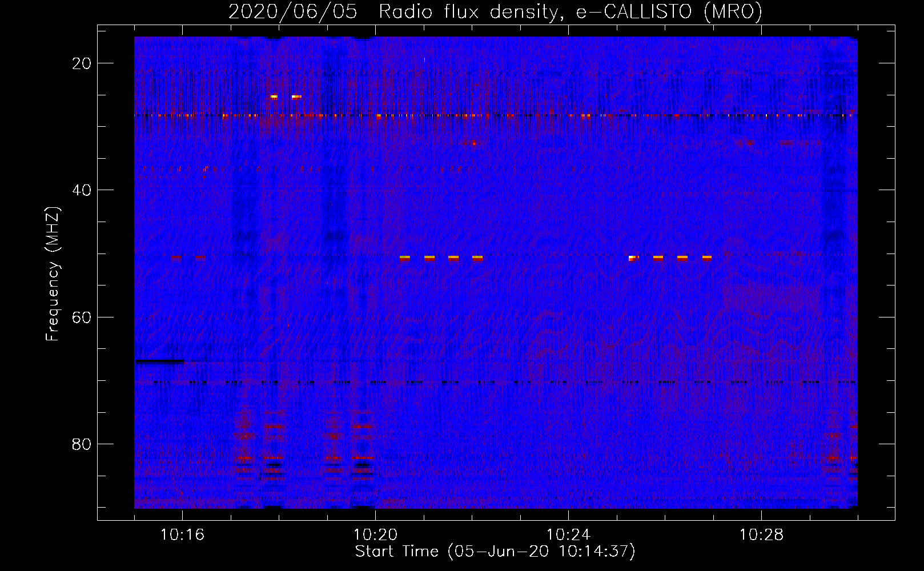The height and width of the screenshot is (571, 924).
Task: Click the 10:16 time tick label
Action: tap(182, 535)
